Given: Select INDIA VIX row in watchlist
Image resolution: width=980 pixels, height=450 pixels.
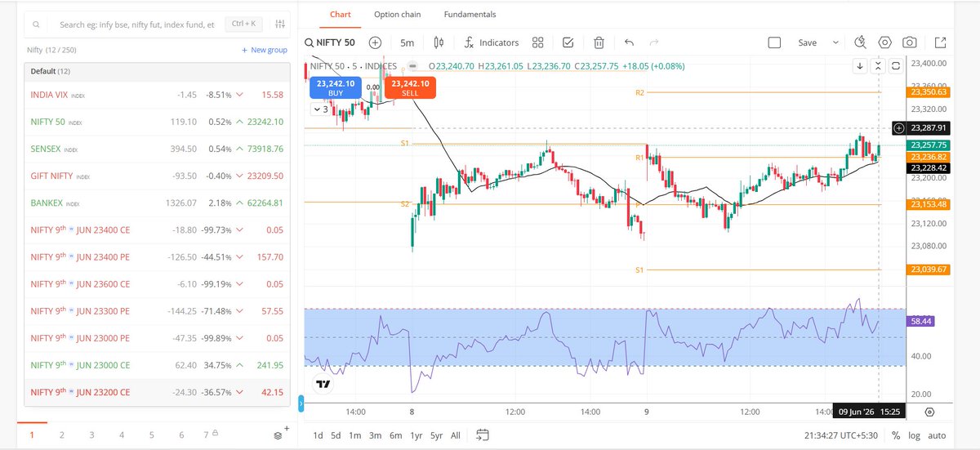Looking at the screenshot, I should click(156, 95).
